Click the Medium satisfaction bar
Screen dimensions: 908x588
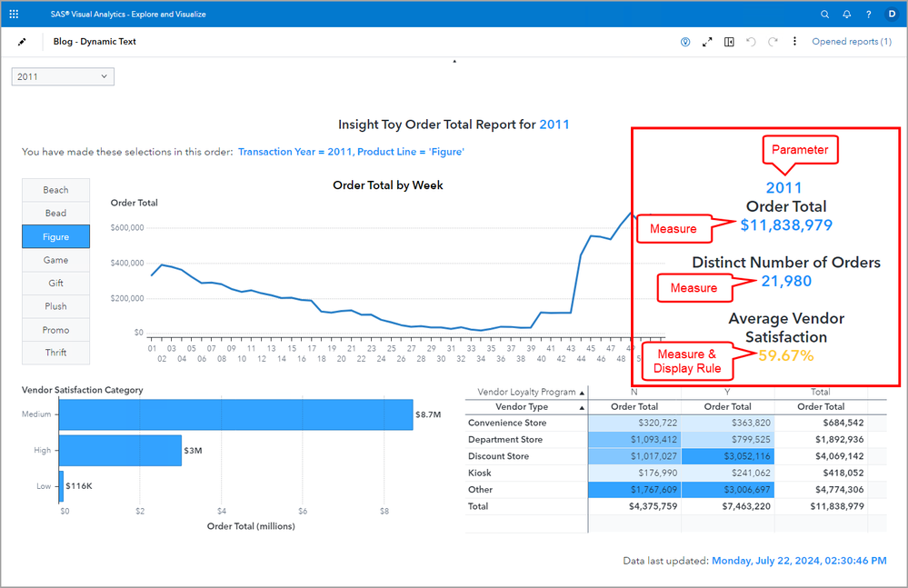tap(236, 414)
